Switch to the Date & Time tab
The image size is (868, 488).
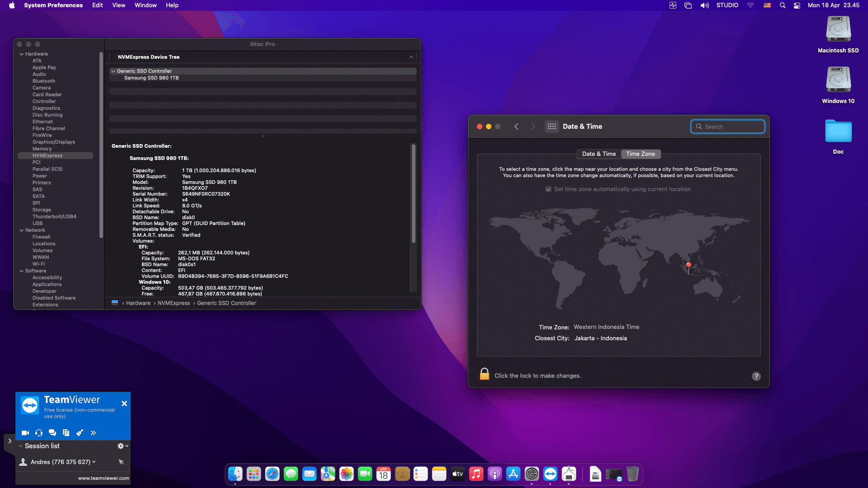[599, 154]
